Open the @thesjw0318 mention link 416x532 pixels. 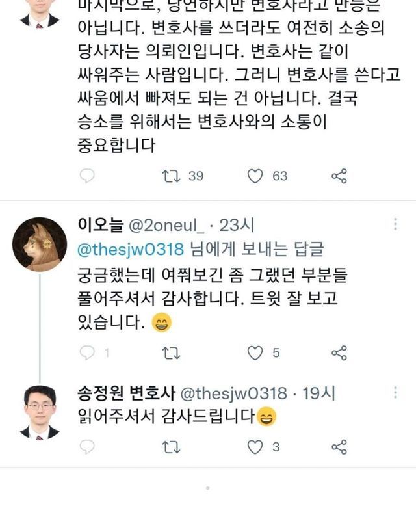[132, 248]
